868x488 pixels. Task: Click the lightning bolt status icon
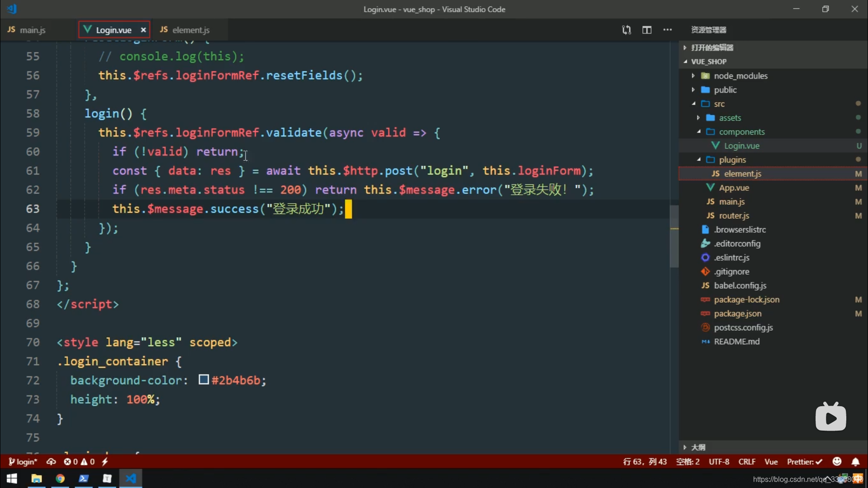105,462
